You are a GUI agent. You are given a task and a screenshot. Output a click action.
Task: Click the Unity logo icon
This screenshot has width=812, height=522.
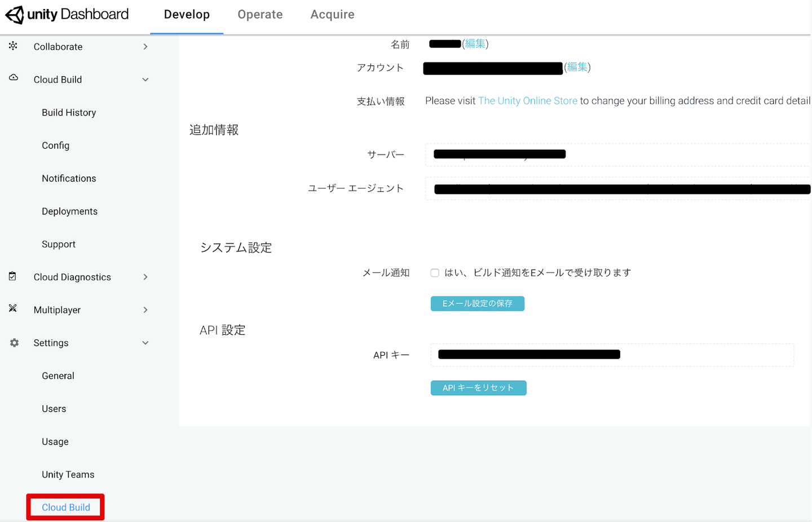click(x=15, y=15)
